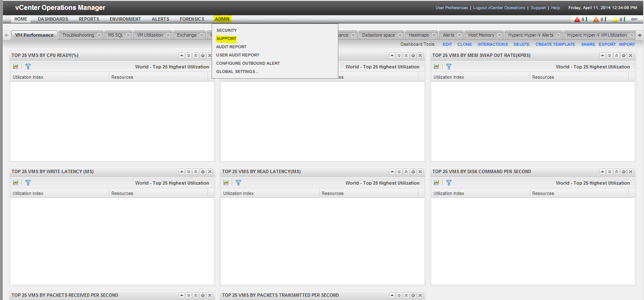Viewport: 644px width, 300px height.
Task: Open the gear settings for Top 25 VMs by CPU Ready
Action: click(203, 55)
